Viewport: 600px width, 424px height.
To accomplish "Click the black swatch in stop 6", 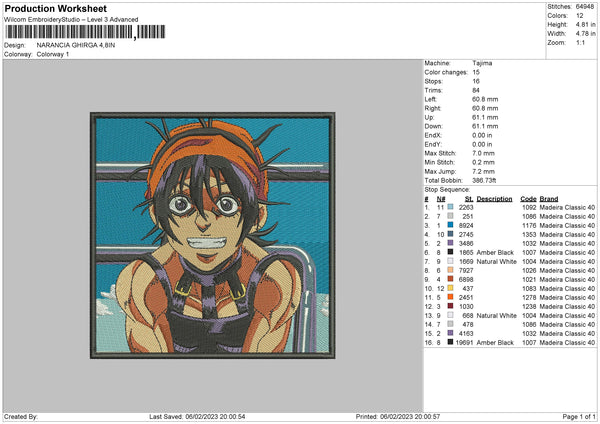I will coord(450,252).
